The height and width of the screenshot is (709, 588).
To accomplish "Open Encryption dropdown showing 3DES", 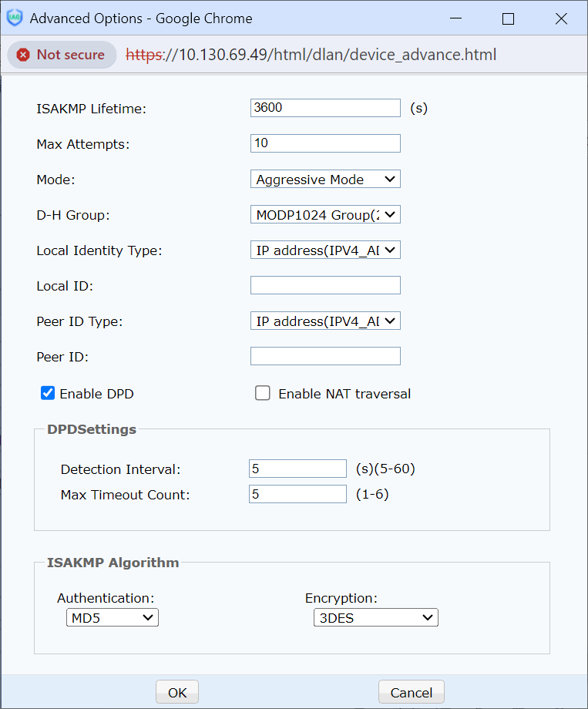I will pos(375,617).
